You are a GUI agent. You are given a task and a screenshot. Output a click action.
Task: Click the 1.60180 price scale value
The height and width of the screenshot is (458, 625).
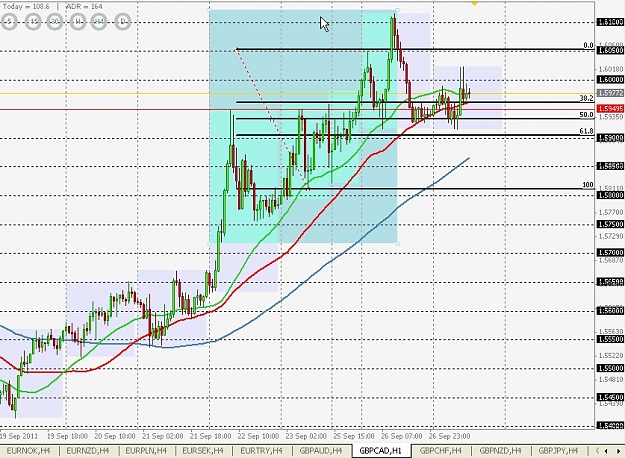pyautogui.click(x=610, y=69)
